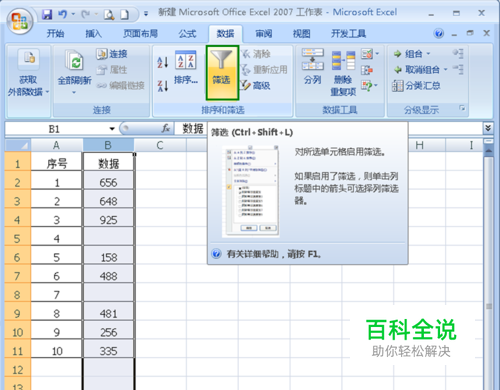Click the tooltip help icon beside F1 text
Screen dimensions: 500x390
(x=216, y=254)
